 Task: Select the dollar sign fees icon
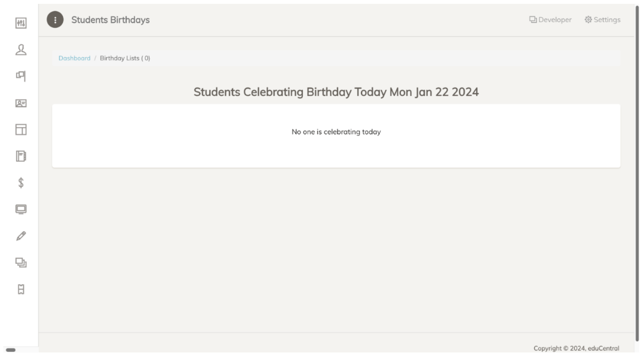(21, 183)
